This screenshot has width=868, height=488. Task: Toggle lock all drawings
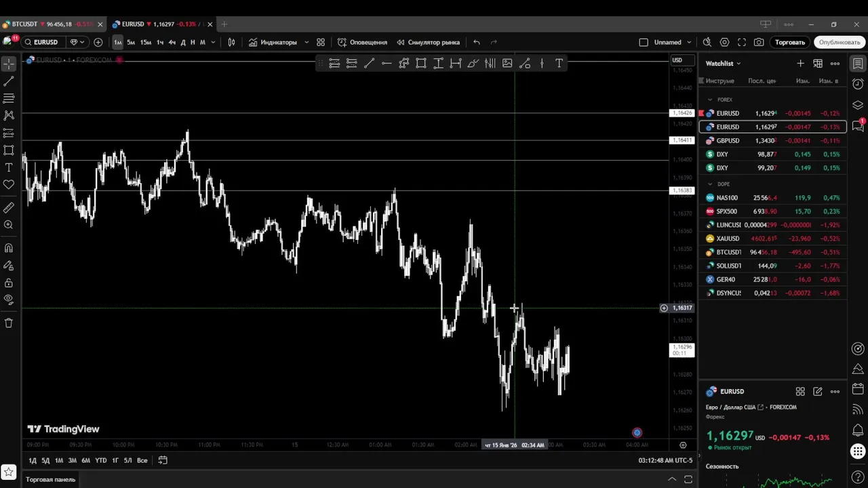[9, 283]
